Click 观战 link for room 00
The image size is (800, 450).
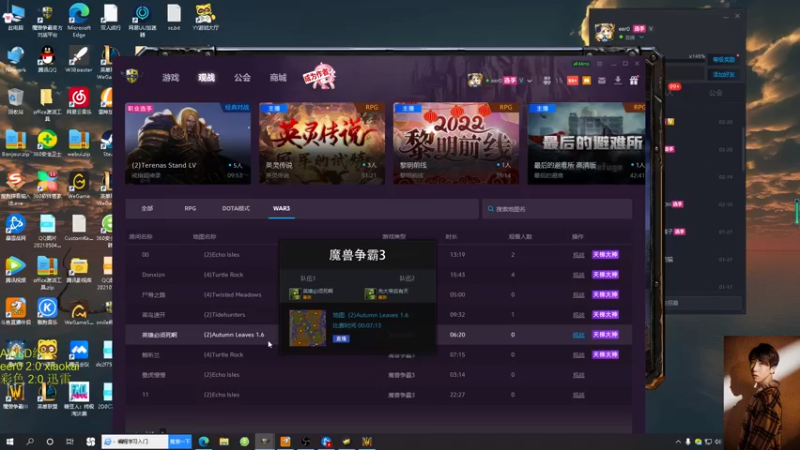[578, 255]
